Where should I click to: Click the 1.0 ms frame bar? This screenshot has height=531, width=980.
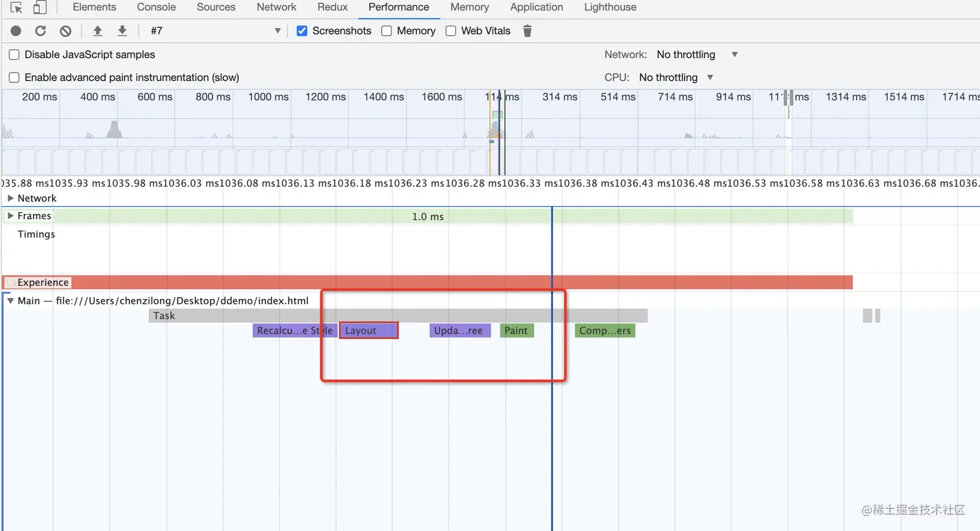(428, 217)
